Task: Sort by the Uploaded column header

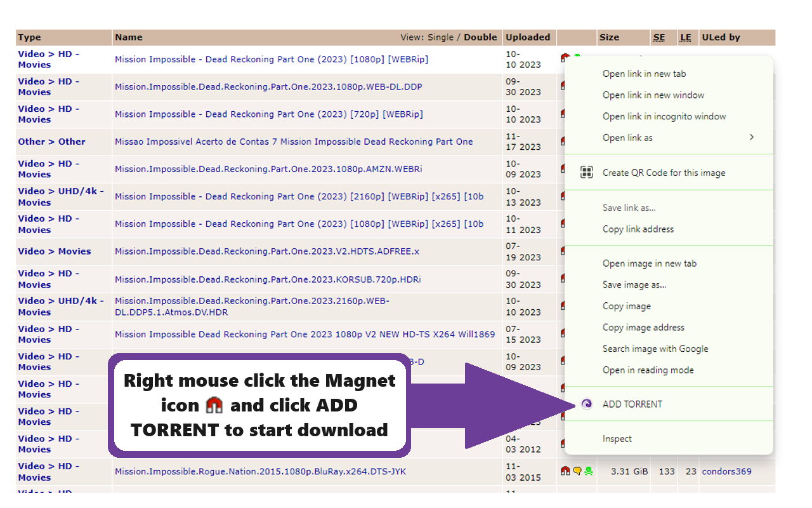Action: [528, 37]
